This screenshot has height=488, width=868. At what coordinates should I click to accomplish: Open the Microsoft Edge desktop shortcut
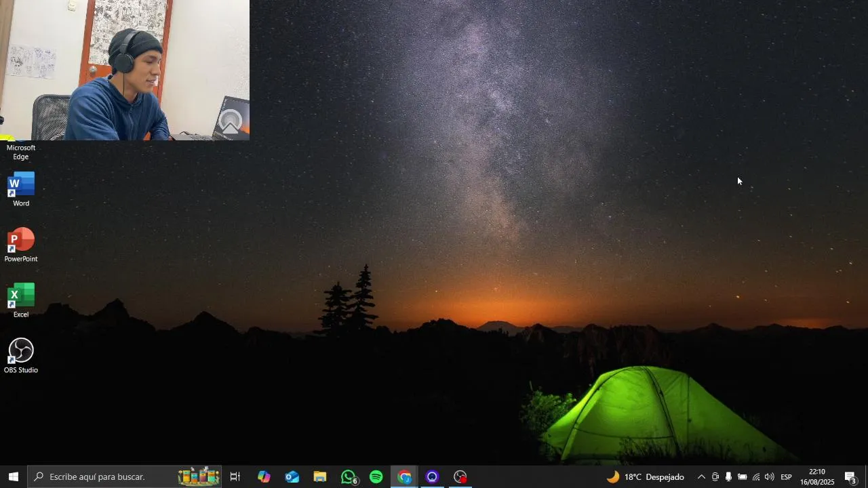pos(21,150)
